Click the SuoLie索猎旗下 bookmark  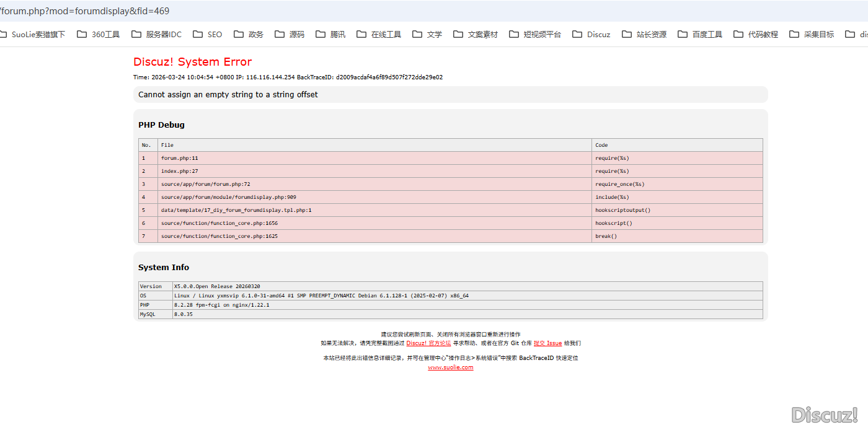point(32,35)
